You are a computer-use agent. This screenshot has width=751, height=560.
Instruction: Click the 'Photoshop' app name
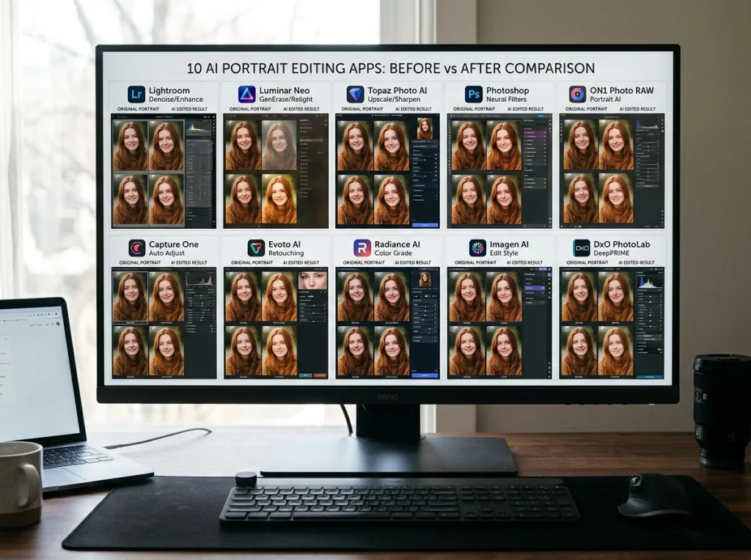[508, 90]
